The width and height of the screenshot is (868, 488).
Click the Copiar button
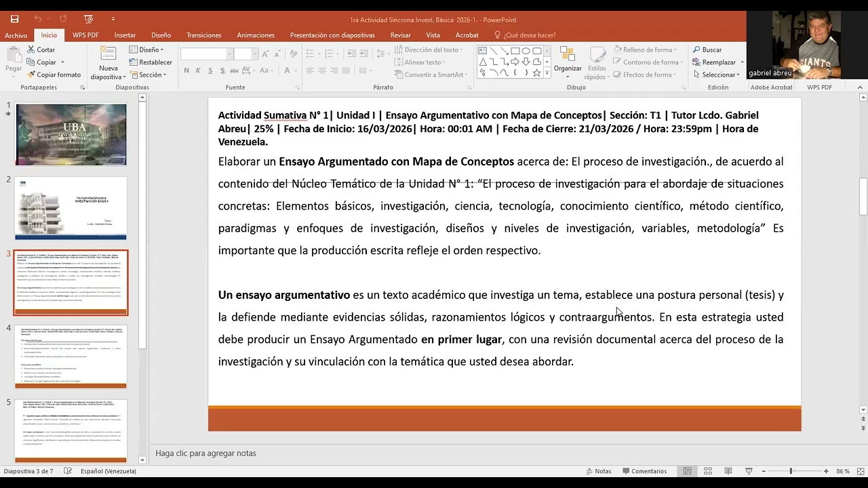41,62
